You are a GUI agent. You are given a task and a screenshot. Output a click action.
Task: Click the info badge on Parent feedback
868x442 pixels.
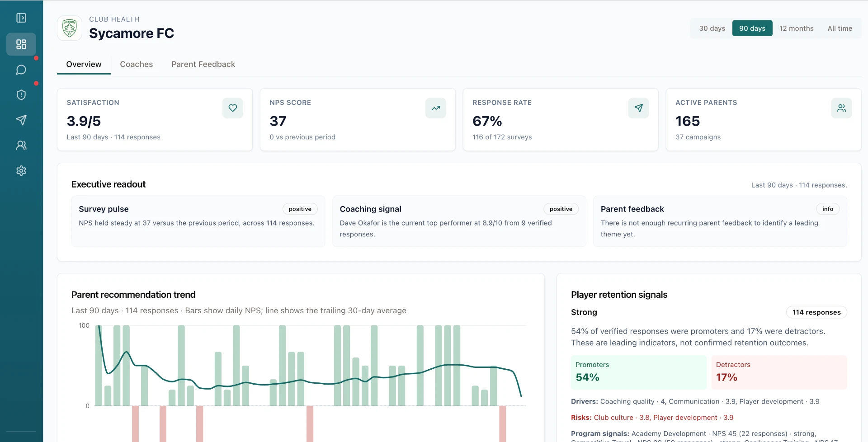click(828, 209)
